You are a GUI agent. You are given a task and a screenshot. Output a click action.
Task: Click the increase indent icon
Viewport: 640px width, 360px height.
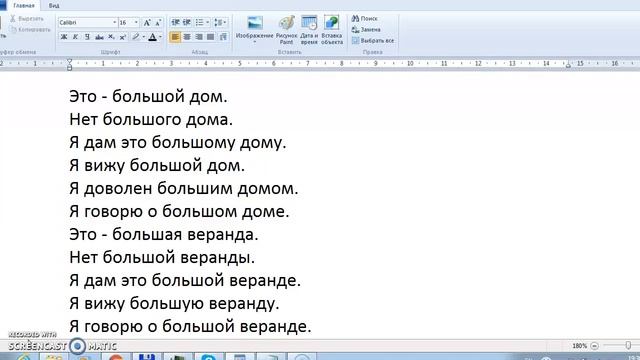coord(187,22)
